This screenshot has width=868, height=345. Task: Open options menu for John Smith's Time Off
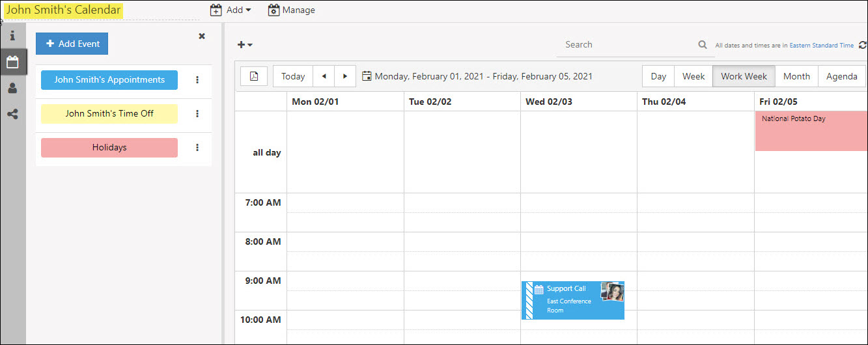(197, 114)
